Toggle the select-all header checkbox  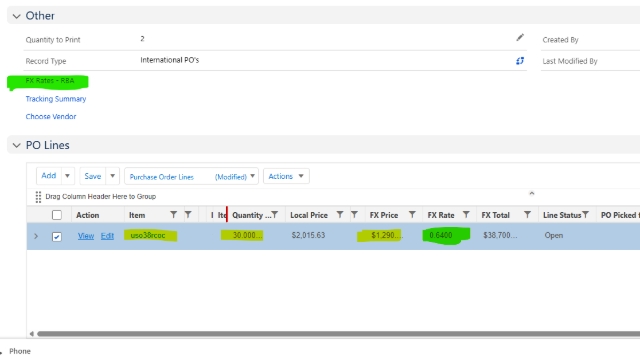(x=57, y=215)
